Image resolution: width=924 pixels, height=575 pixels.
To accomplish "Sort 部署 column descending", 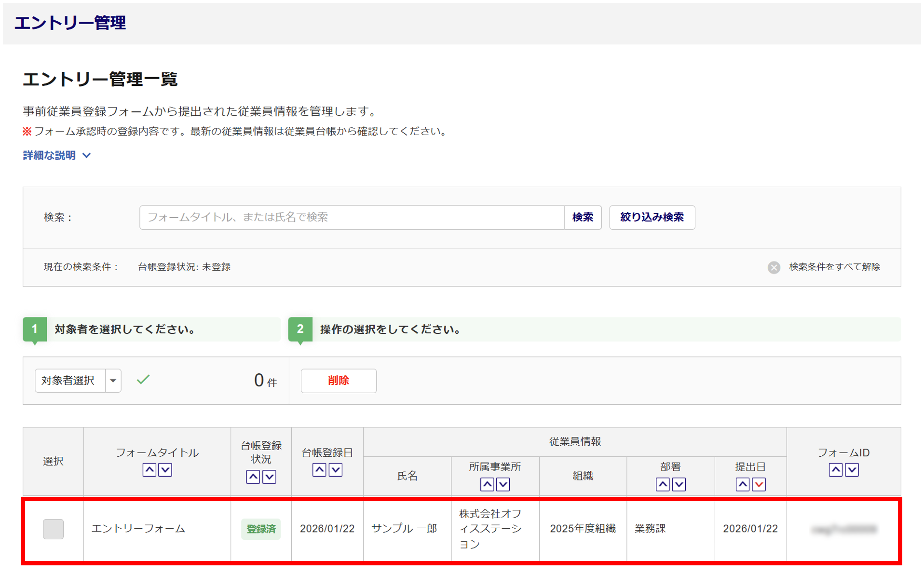I will point(679,484).
